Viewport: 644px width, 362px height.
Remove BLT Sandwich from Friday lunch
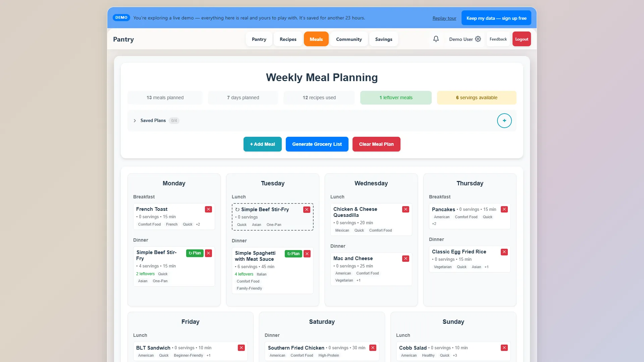(x=241, y=348)
